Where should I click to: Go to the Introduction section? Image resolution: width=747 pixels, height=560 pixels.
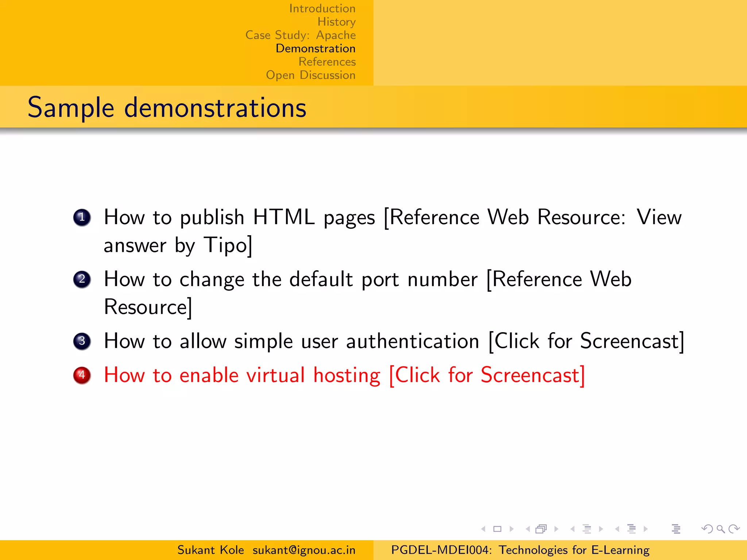[x=322, y=8]
